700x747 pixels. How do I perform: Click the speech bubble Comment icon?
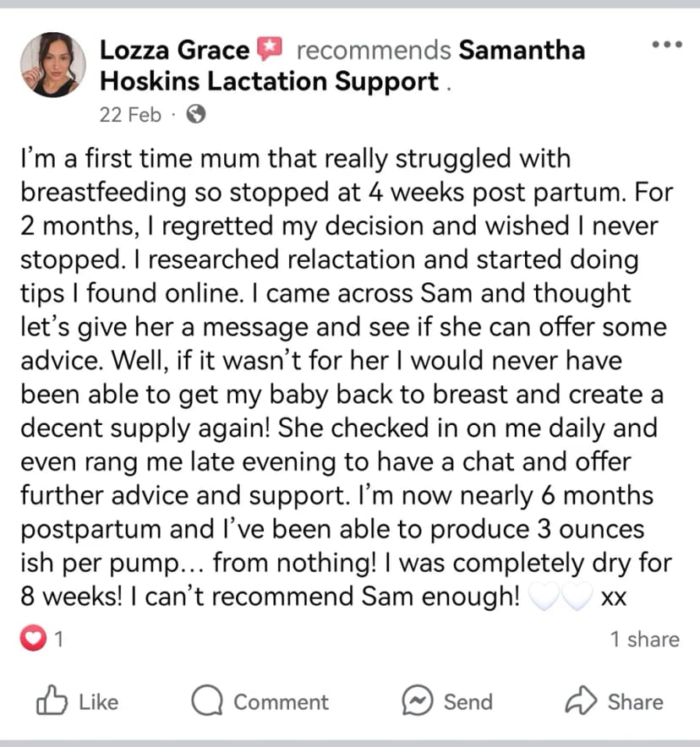[207, 701]
